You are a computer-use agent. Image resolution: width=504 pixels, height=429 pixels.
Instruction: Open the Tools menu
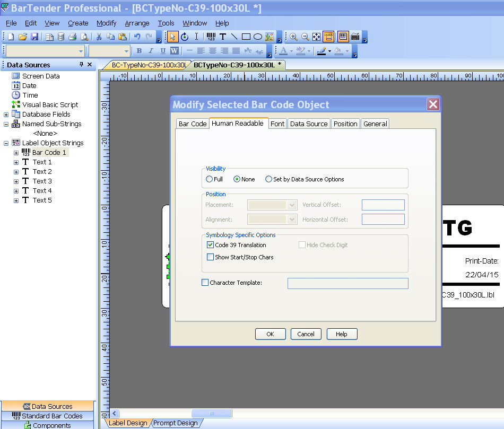(166, 23)
